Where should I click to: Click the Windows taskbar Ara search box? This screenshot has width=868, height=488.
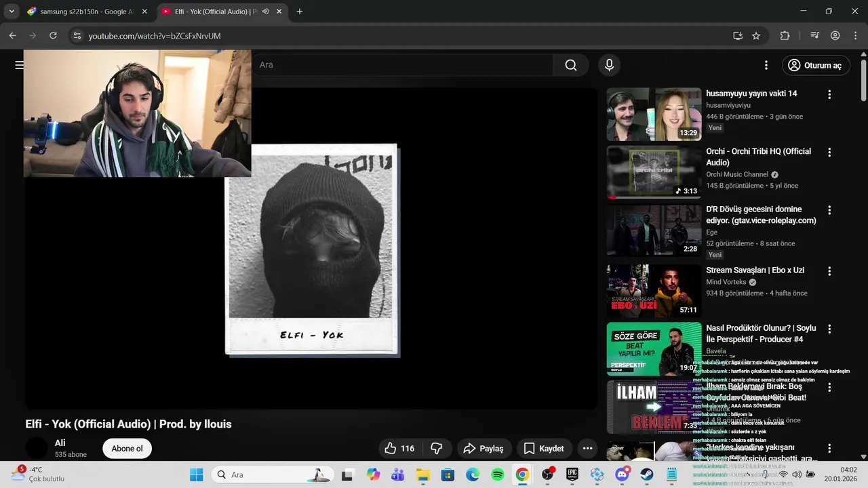pos(271,474)
